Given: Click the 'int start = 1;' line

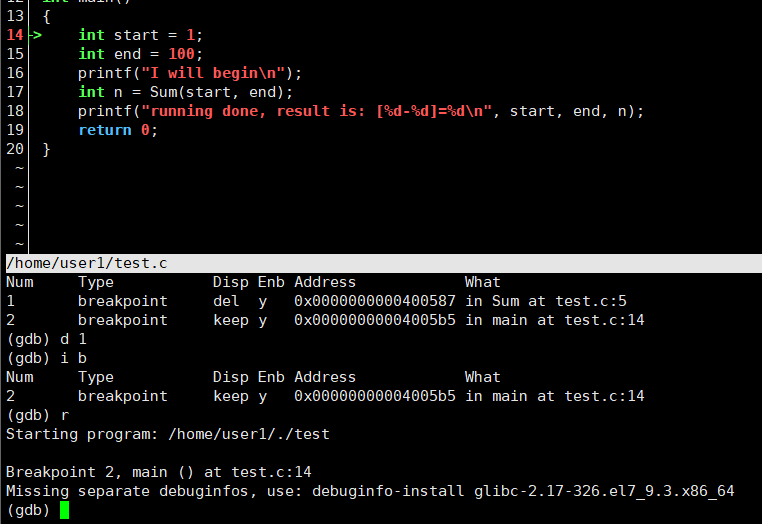Looking at the screenshot, I should point(140,35).
